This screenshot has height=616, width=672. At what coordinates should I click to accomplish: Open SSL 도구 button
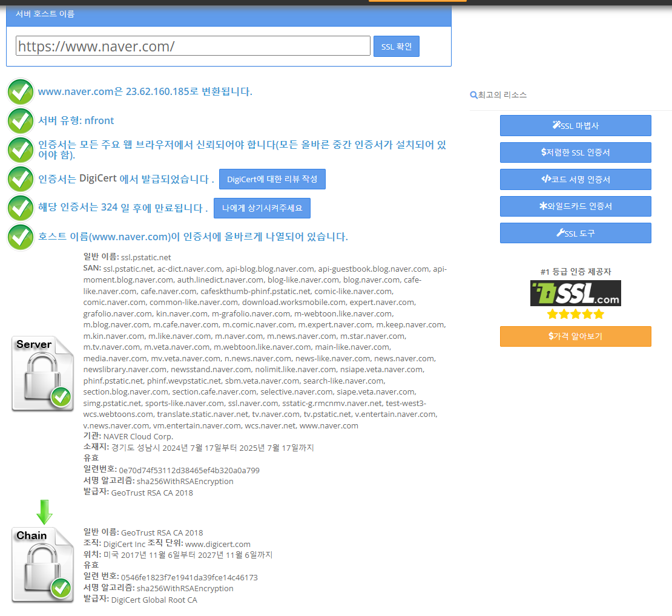pyautogui.click(x=576, y=233)
